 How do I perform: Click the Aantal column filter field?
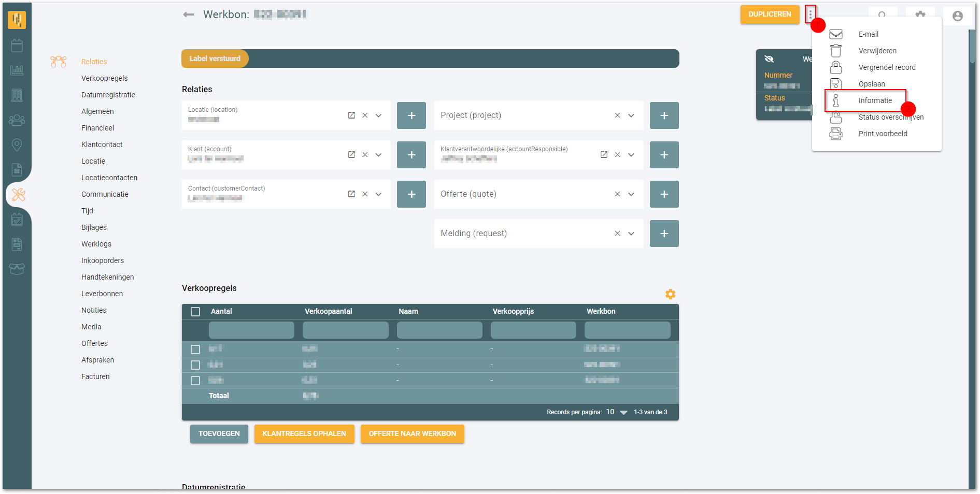(x=251, y=330)
